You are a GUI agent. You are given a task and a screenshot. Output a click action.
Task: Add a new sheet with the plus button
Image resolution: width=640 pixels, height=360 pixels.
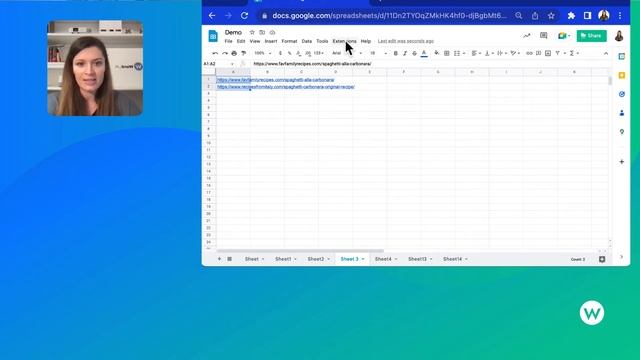coord(219,259)
